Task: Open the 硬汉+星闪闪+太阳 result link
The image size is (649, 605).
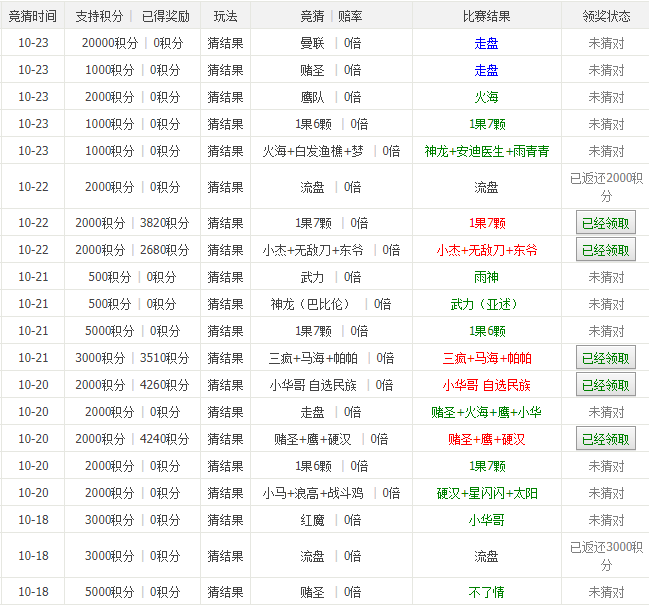Action: [486, 493]
